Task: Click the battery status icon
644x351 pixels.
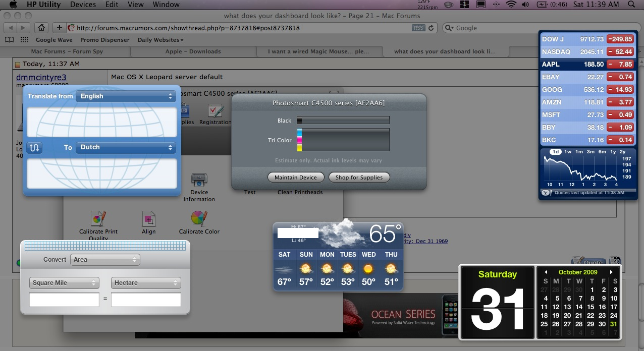Action: [x=543, y=5]
